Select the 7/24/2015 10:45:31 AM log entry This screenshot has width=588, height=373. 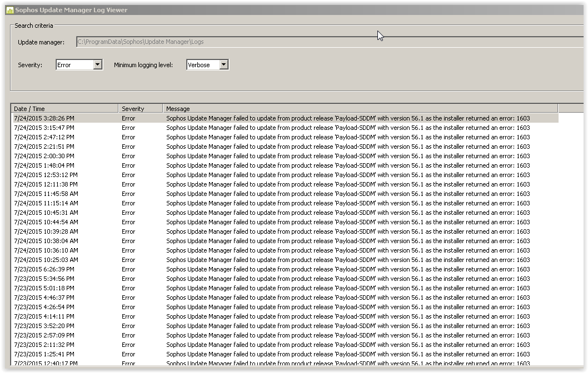click(285, 213)
